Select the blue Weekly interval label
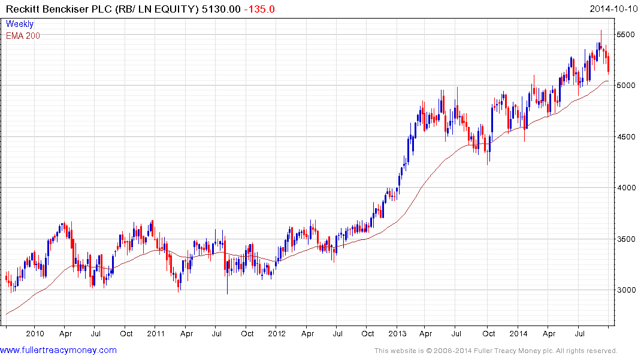The image size is (644, 359). pos(20,25)
